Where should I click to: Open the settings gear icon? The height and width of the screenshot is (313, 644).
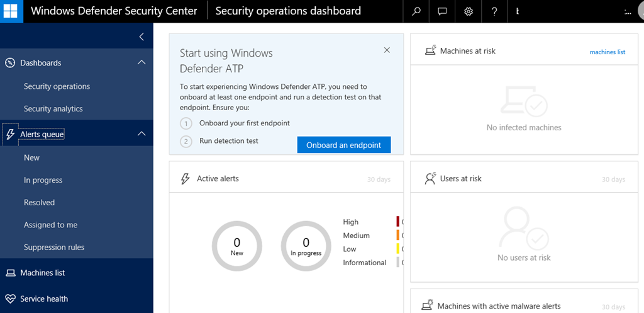click(x=468, y=11)
